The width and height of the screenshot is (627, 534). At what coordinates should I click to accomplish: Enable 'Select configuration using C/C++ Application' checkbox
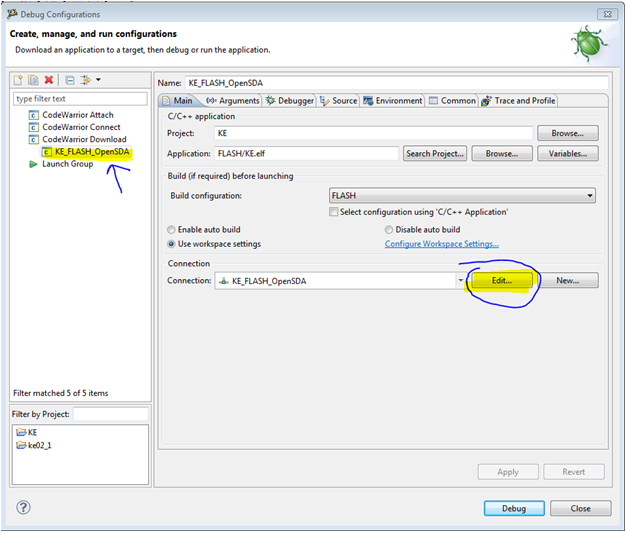(x=333, y=212)
